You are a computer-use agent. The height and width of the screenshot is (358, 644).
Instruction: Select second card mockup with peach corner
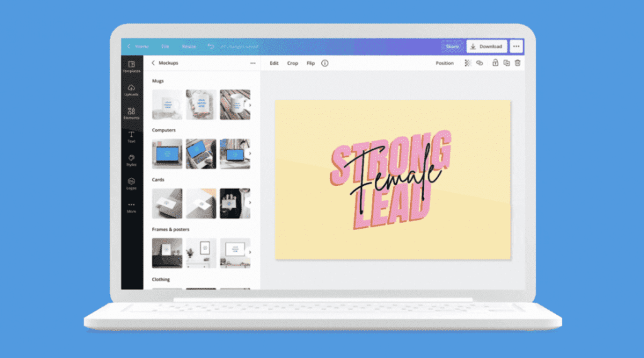(201, 203)
